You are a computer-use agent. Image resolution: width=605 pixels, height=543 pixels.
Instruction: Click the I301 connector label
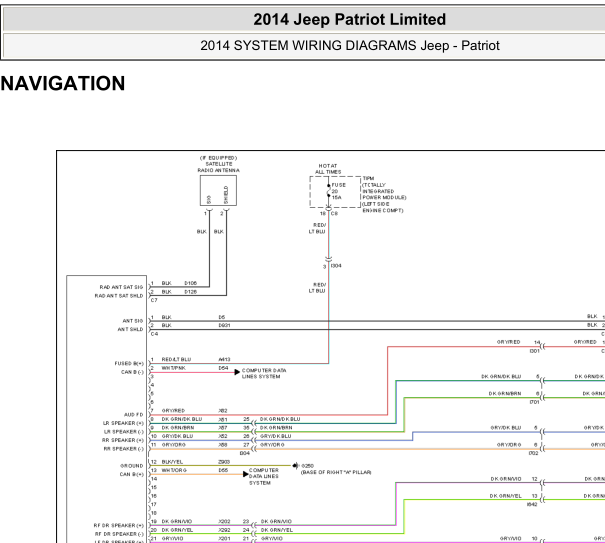534,351
